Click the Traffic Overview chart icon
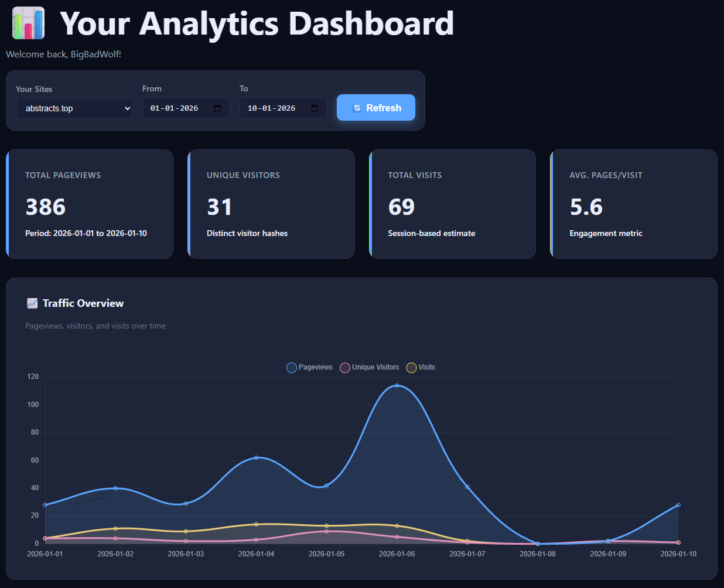Image resolution: width=724 pixels, height=588 pixels. 32,303
